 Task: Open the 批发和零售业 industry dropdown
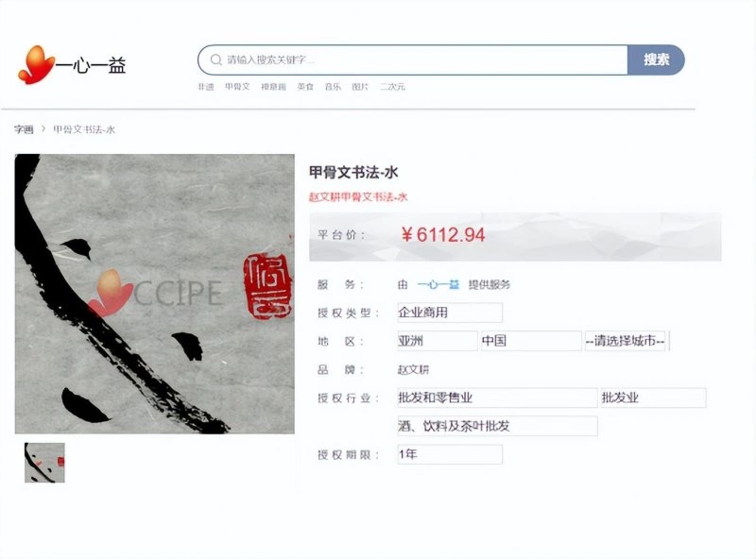[497, 398]
